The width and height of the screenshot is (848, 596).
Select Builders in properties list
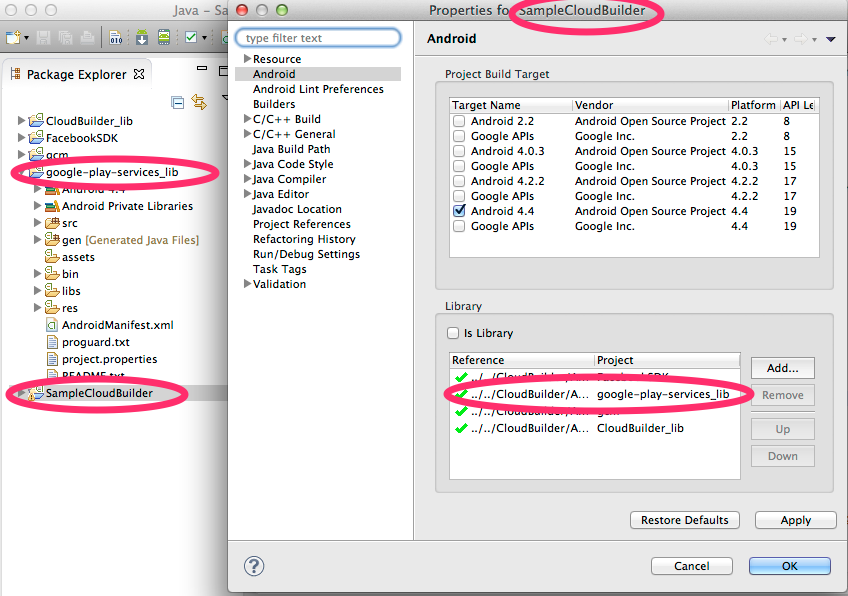click(274, 104)
